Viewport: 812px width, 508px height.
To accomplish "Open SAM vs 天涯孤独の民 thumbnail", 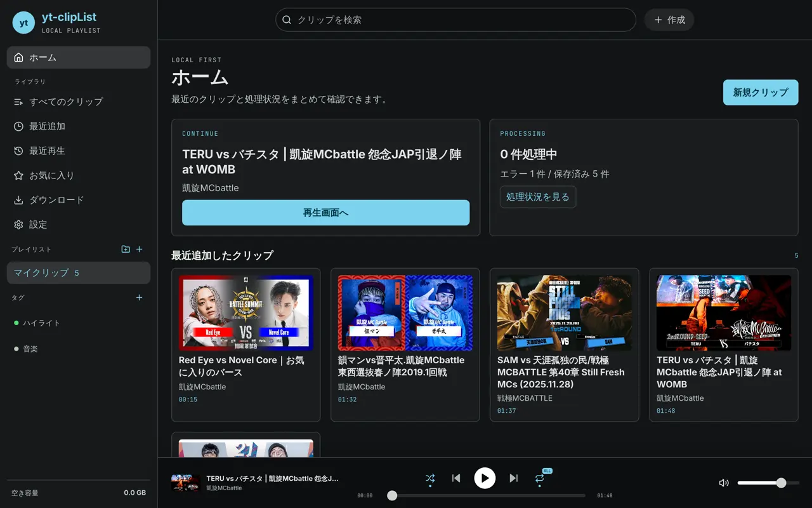I will [x=565, y=313].
